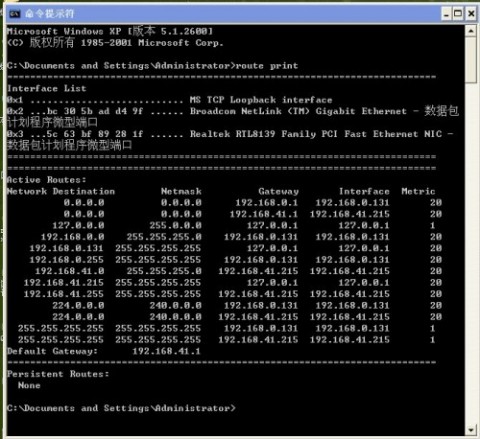
Task: Click the 'Gateway' column header
Action: (x=278, y=191)
